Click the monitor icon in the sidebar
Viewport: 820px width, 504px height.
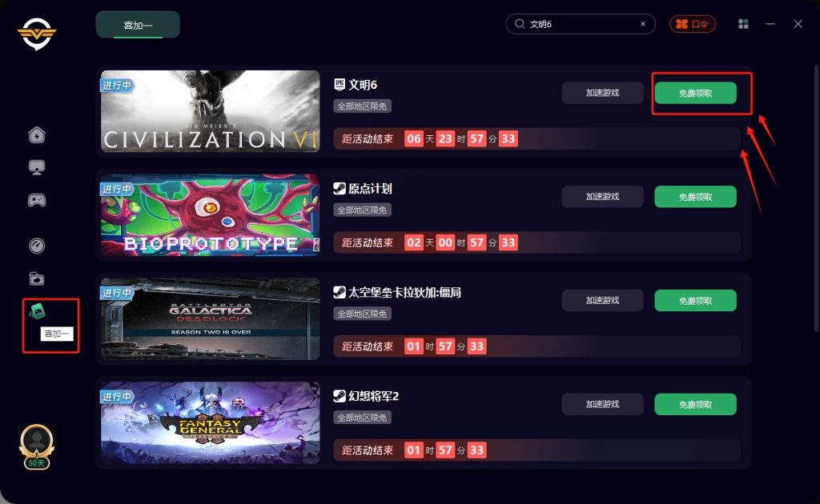tap(37, 168)
